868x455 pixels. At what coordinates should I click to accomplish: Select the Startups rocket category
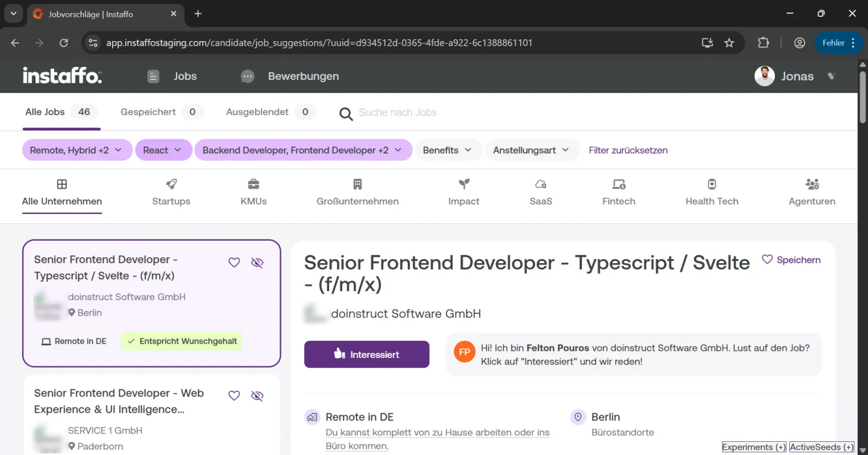tap(171, 192)
